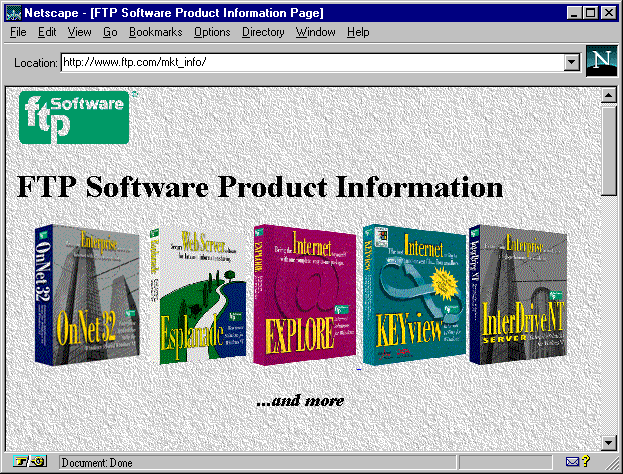Minimize the Netscape window

(x=574, y=13)
